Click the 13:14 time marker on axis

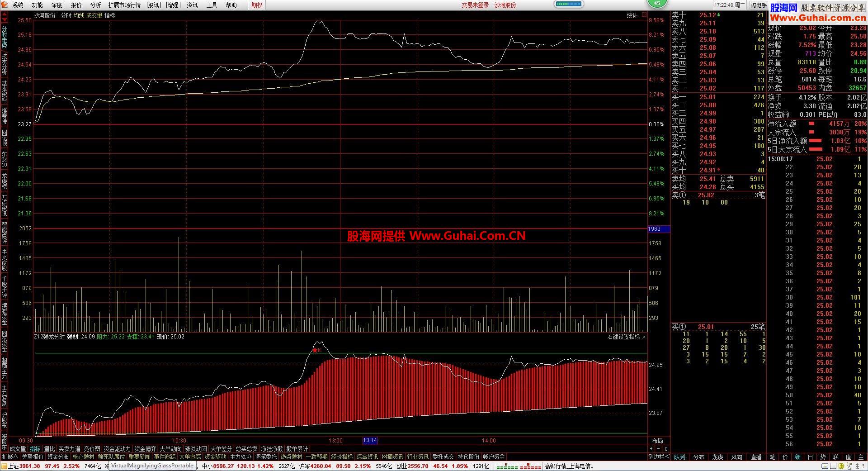point(370,441)
